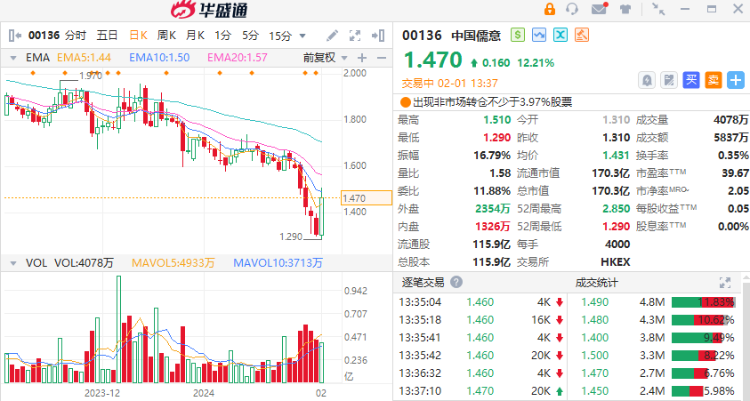750x401 pixels.
Task: Set a price alert with bell icon
Action: [647, 80]
